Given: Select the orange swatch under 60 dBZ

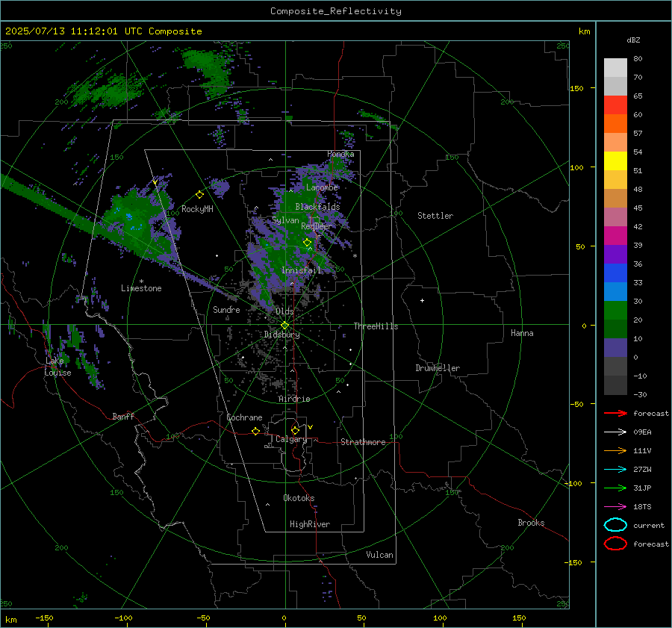Looking at the screenshot, I should pyautogui.click(x=615, y=123).
